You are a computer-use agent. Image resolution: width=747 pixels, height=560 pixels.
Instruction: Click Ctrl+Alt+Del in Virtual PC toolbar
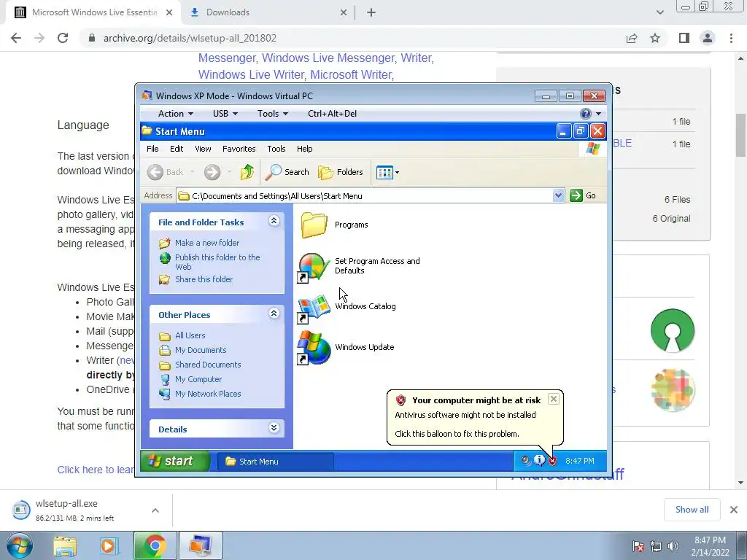332,113
